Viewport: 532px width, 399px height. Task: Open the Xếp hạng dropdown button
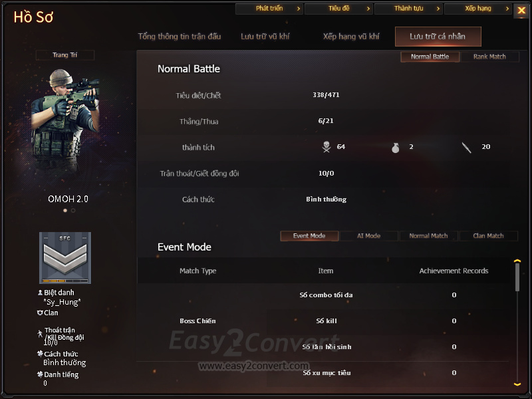(478, 9)
